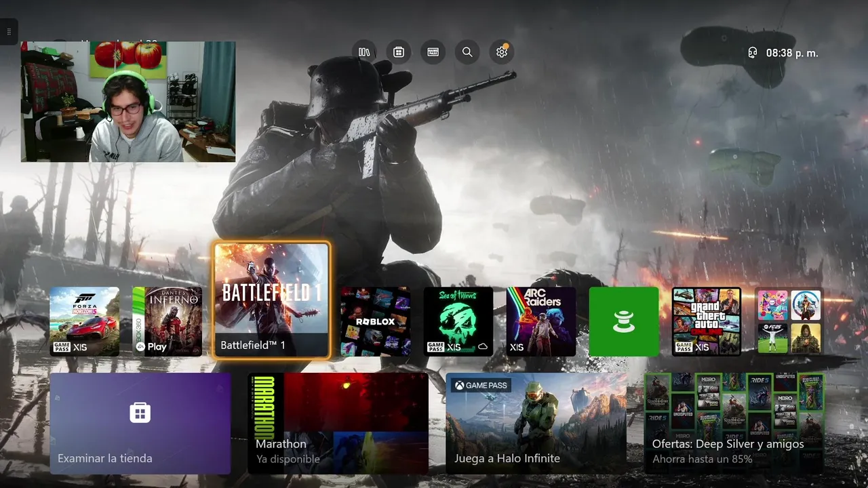Open the Juega a Halo Infinite promo
The width and height of the screenshot is (868, 488).
pos(536,423)
